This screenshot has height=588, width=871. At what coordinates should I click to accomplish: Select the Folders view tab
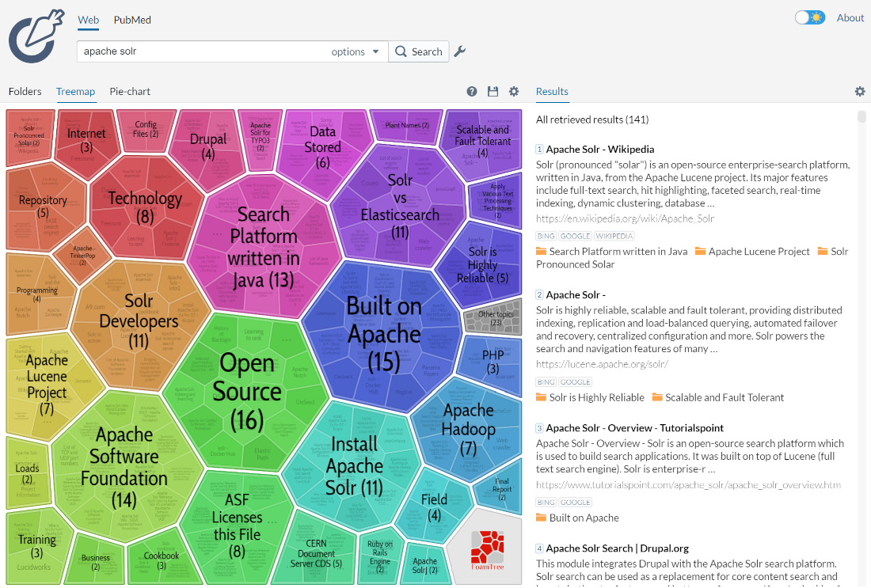[25, 92]
